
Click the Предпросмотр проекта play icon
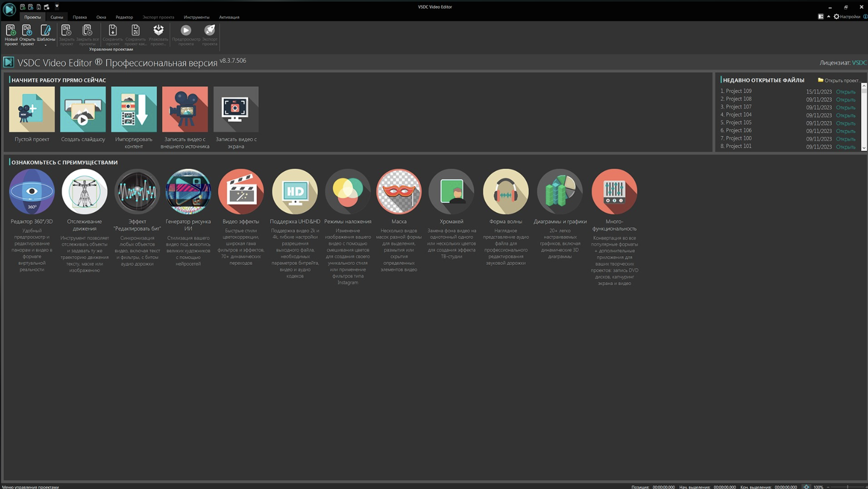(186, 35)
